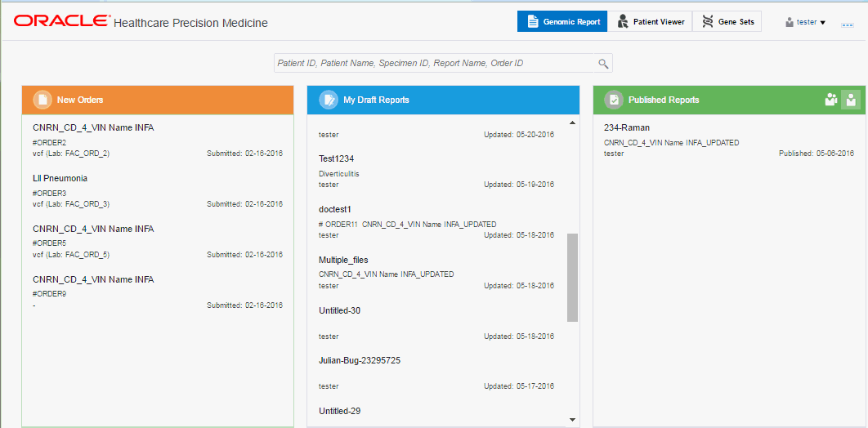Click the New Orders document icon
The height and width of the screenshot is (428, 868).
pyautogui.click(x=43, y=100)
